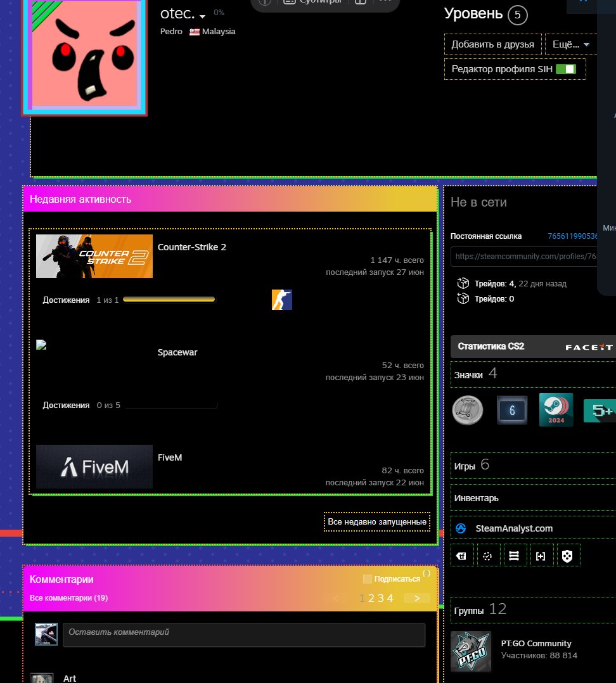Screen dimensions: 616x683
Task: Open commenter Art's profile name
Action: pos(69,678)
